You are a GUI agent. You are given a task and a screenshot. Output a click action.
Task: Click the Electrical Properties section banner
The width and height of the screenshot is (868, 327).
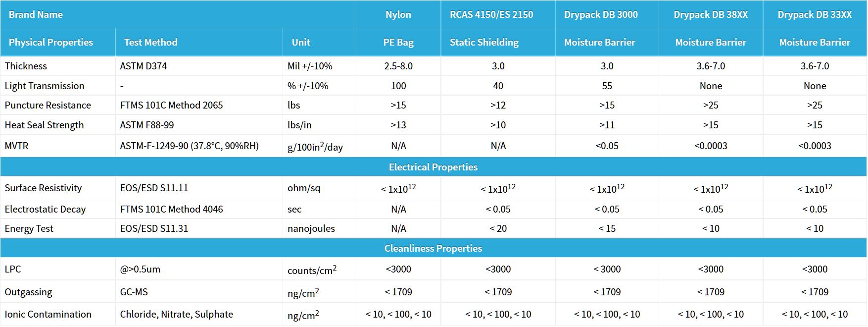433,167
